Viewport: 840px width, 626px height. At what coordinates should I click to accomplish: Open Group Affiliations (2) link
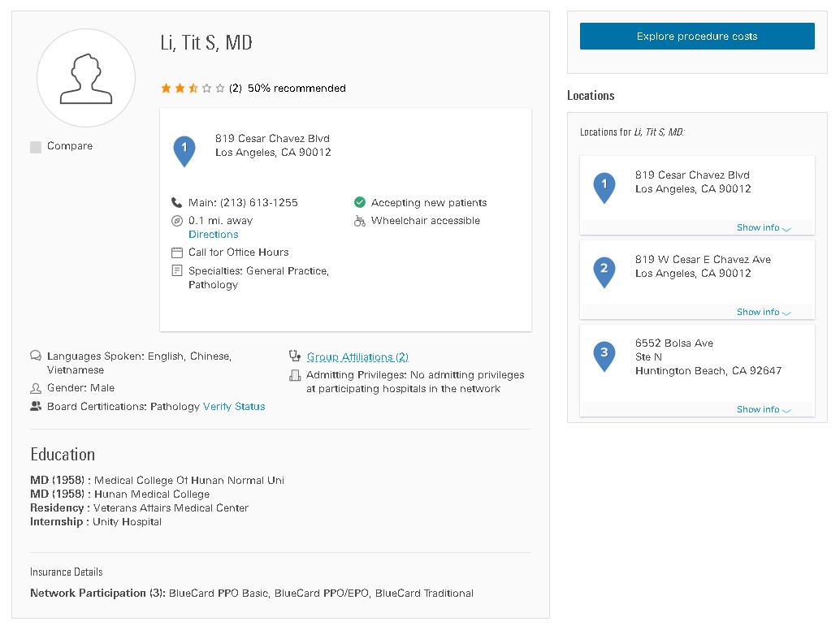coord(357,357)
